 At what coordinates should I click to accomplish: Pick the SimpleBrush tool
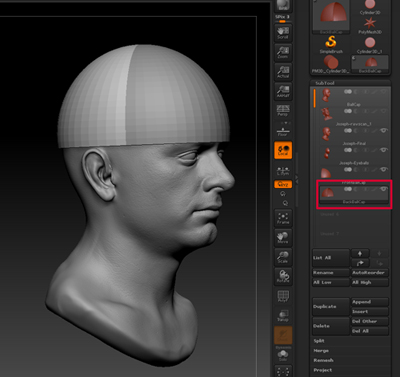[x=331, y=45]
